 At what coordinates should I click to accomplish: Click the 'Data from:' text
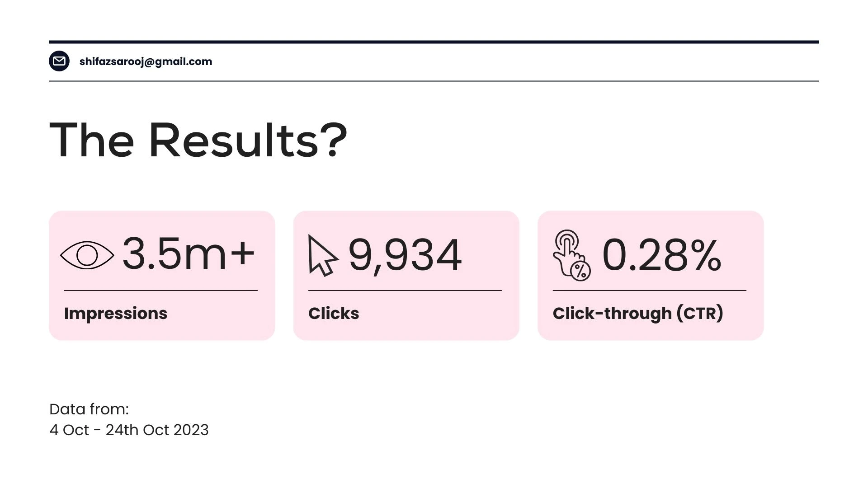coord(89,409)
